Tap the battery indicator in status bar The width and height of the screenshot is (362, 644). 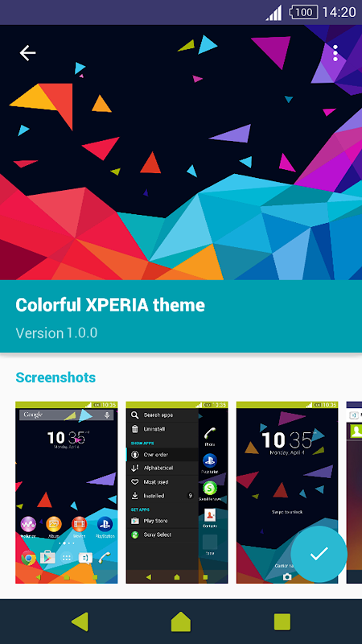pyautogui.click(x=303, y=12)
